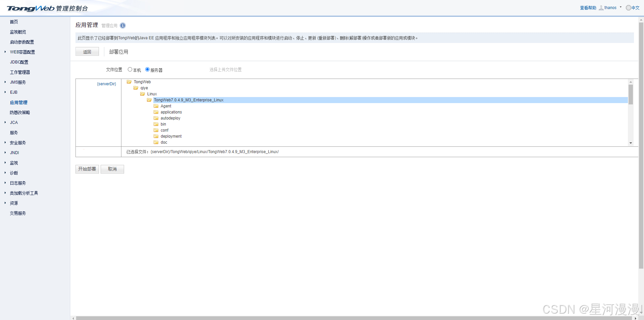Click the deployment folder icon
Viewport: 644px width, 320px height.
click(x=156, y=136)
